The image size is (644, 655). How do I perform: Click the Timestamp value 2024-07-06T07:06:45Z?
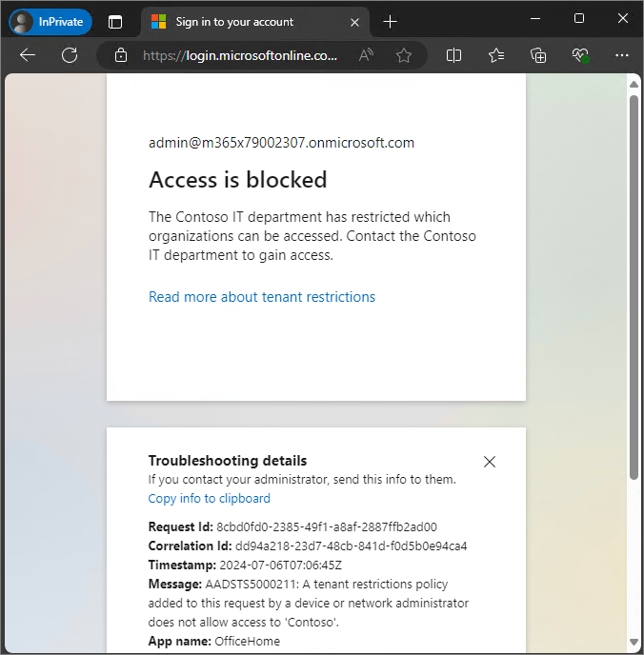pyautogui.click(x=280, y=566)
